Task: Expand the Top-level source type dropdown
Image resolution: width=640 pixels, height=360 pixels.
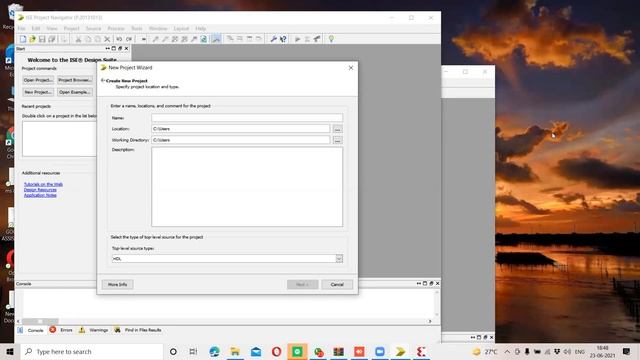Action: point(339,259)
